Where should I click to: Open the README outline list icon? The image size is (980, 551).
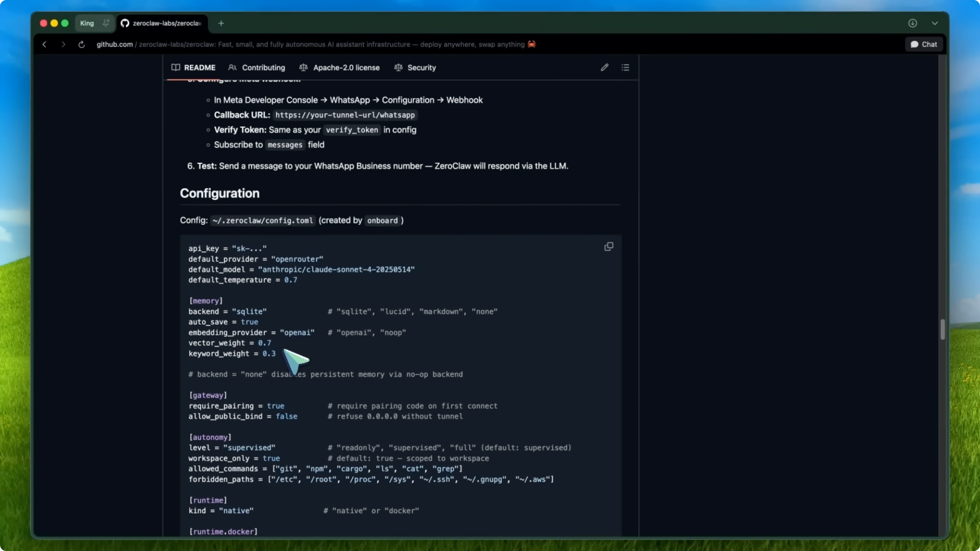(x=626, y=67)
